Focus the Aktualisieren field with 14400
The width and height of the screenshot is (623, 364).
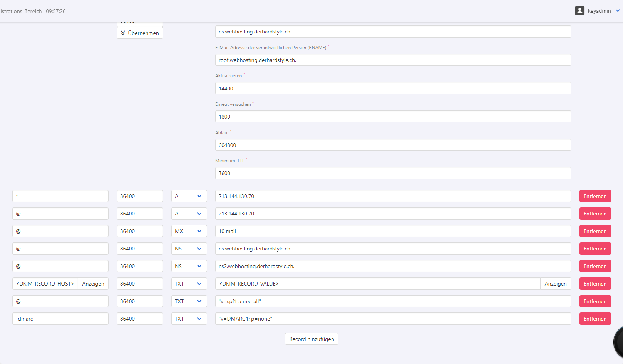tap(393, 88)
